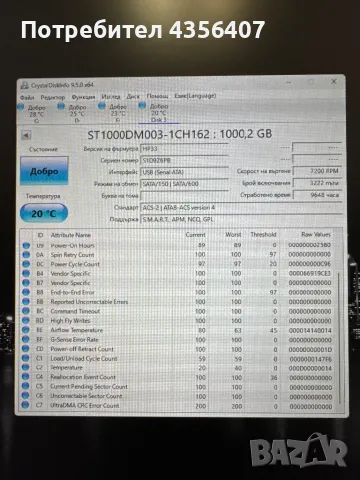Screen dimensions: 360x480
Task: Click the Current column header
Action: pos(195,235)
